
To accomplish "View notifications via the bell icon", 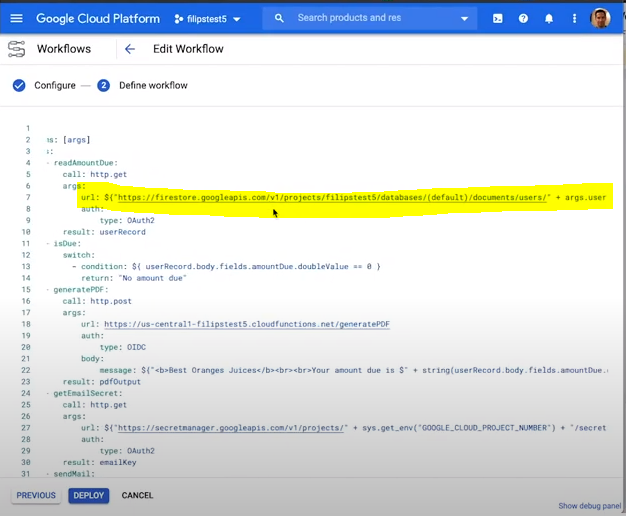I will pyautogui.click(x=549, y=18).
